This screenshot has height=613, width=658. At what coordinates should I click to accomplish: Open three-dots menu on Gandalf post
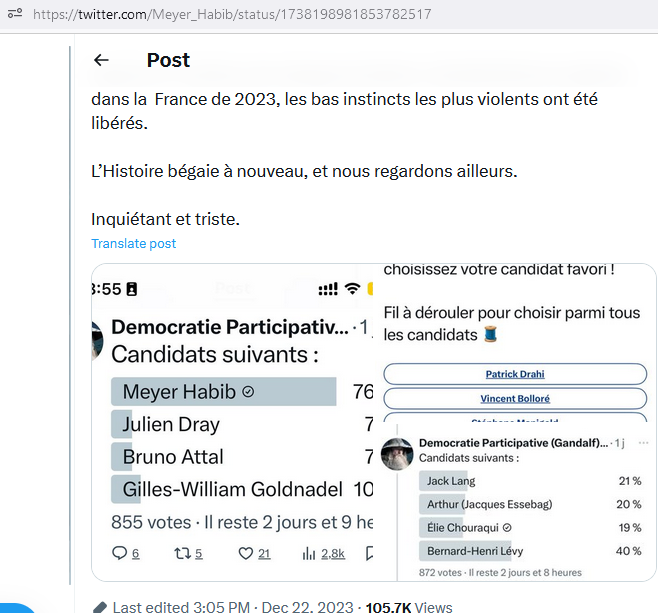click(643, 443)
